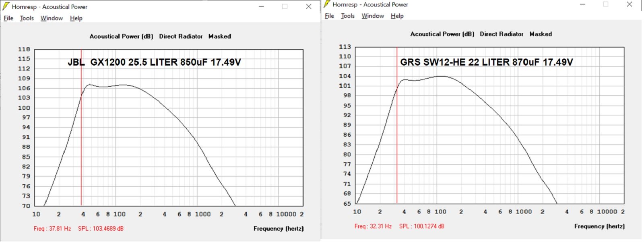Screen dimensions: 644x242
Task: Open Tools menu in left Hornresp window
Action: click(27, 18)
